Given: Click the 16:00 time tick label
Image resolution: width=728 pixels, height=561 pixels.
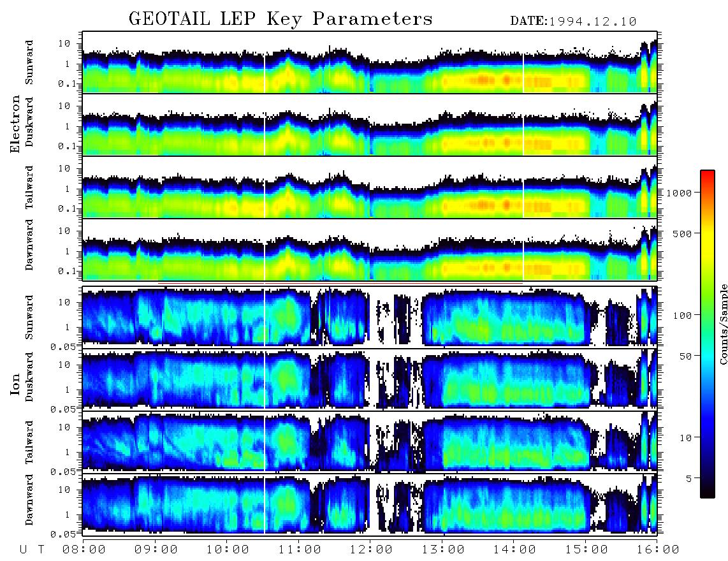Looking at the screenshot, I should [658, 550].
